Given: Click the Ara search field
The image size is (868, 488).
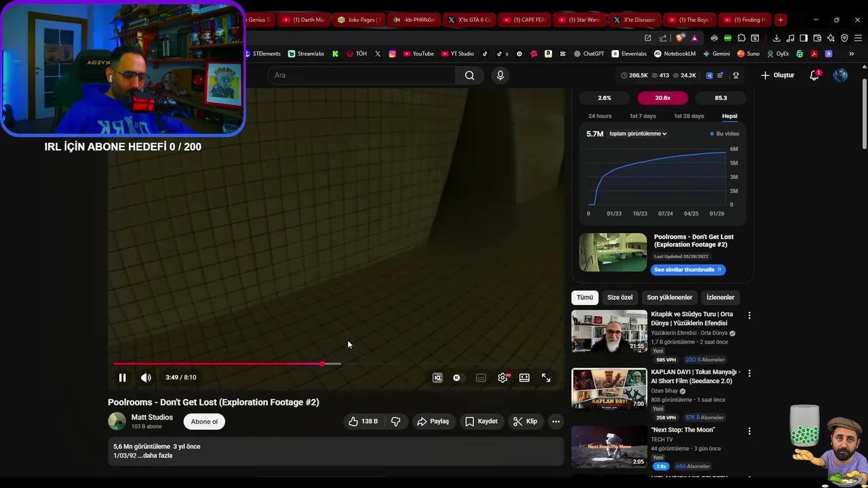Looking at the screenshot, I should (363, 75).
